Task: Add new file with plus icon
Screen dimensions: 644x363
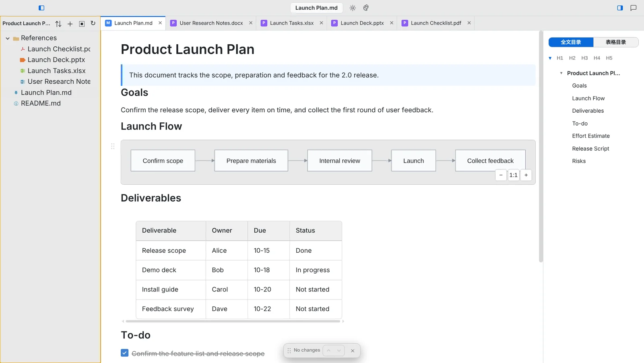Action: pos(70,24)
